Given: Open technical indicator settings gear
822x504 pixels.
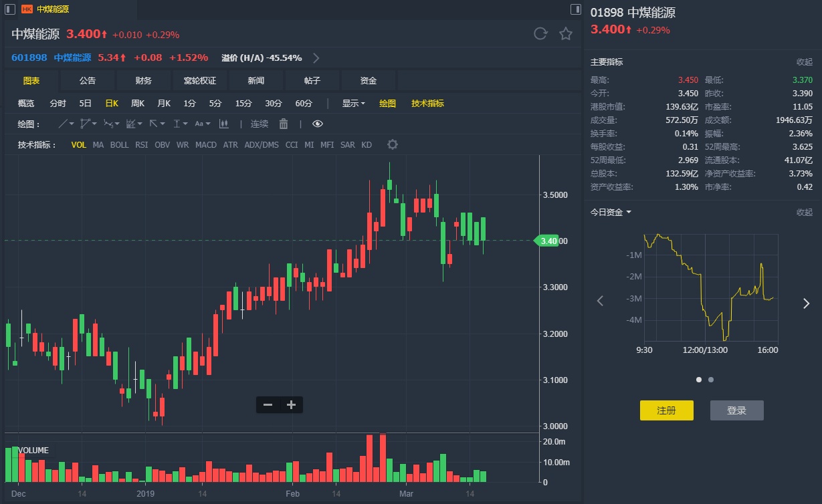Looking at the screenshot, I should pos(393,144).
